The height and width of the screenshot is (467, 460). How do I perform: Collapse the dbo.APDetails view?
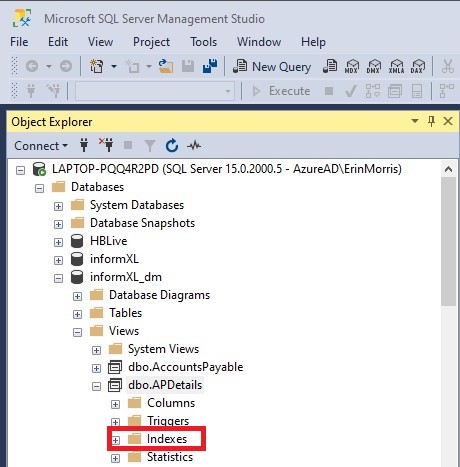click(x=96, y=386)
